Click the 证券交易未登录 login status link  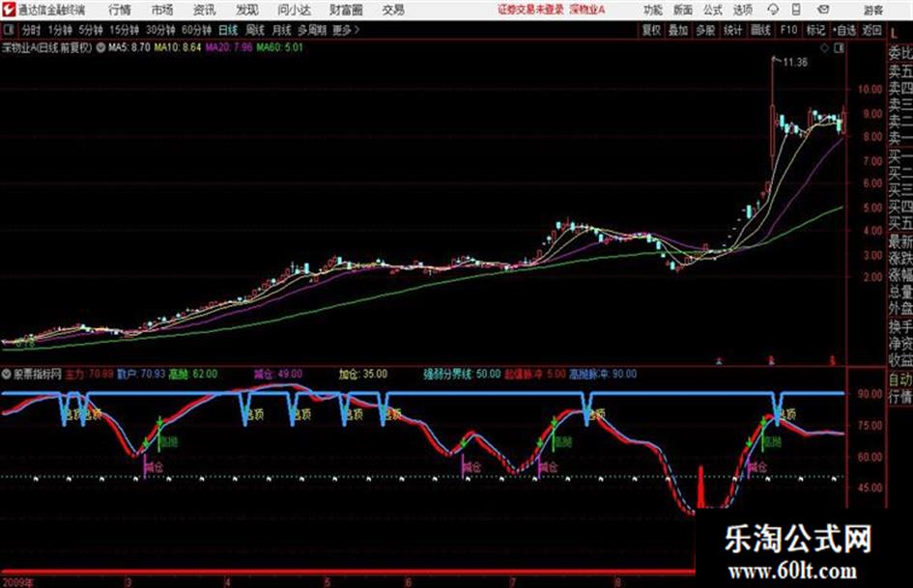pyautogui.click(x=530, y=10)
